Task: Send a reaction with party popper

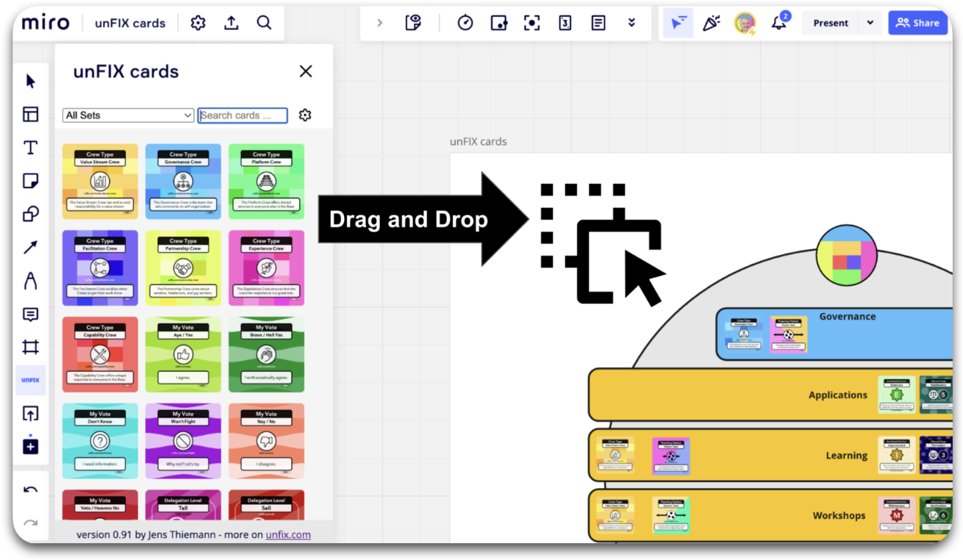Action: tap(711, 23)
